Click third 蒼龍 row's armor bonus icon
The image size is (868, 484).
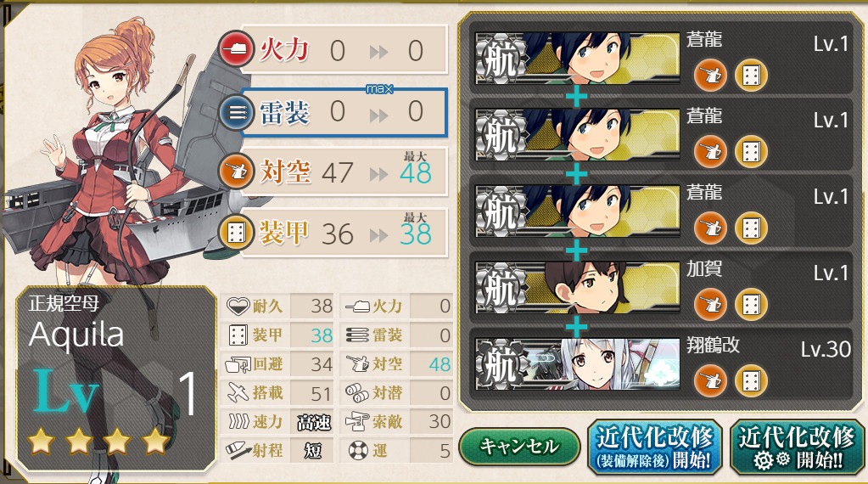(x=751, y=228)
